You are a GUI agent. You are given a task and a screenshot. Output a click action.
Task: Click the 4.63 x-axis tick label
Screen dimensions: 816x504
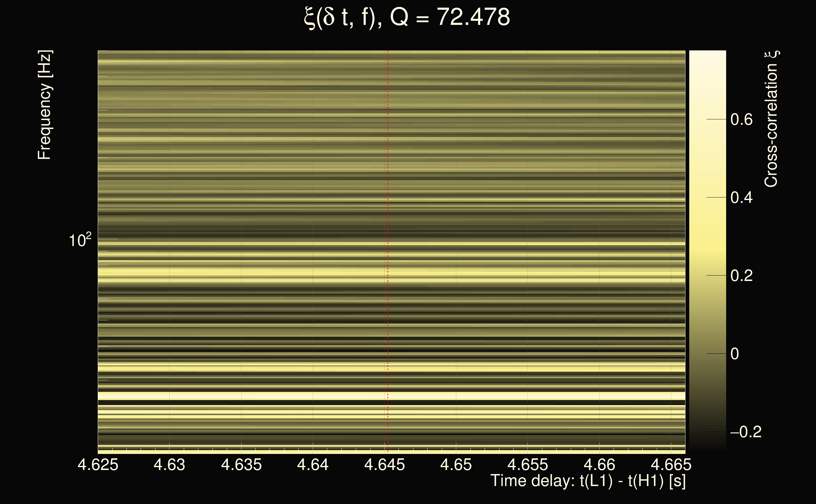[x=169, y=465]
